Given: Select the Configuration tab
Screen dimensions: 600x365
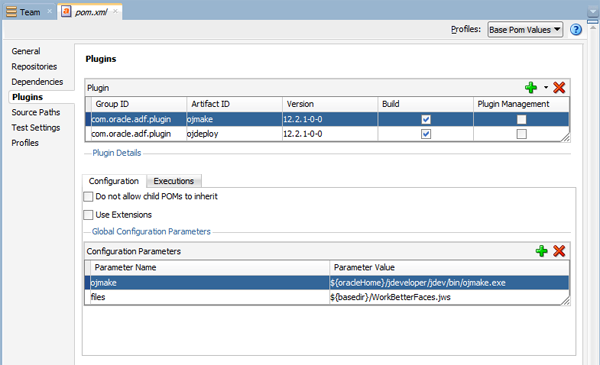Looking at the screenshot, I should click(114, 181).
